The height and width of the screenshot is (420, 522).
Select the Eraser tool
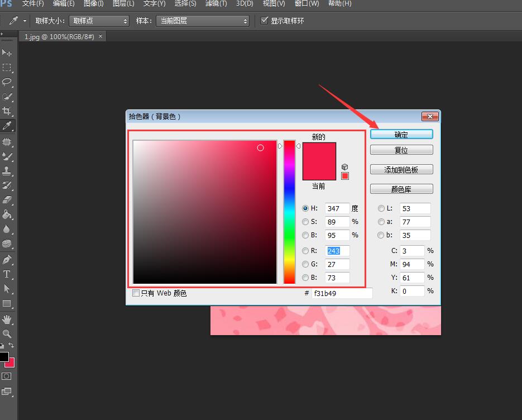tap(7, 200)
